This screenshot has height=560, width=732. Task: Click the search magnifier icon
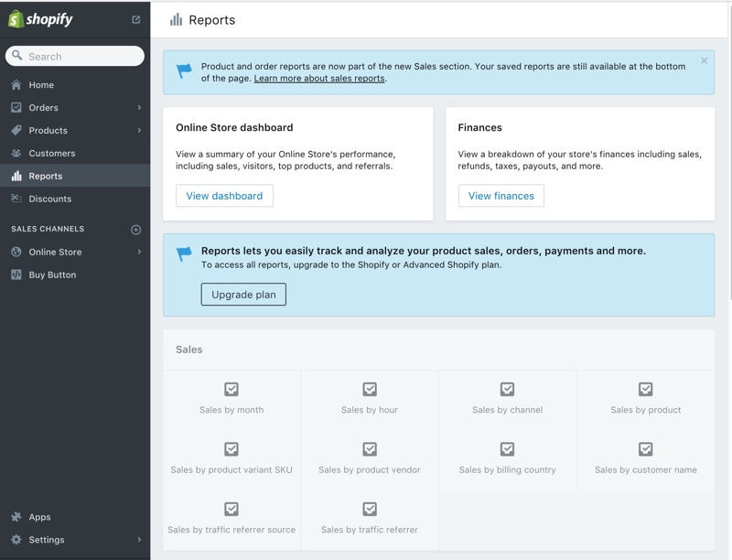click(16, 56)
